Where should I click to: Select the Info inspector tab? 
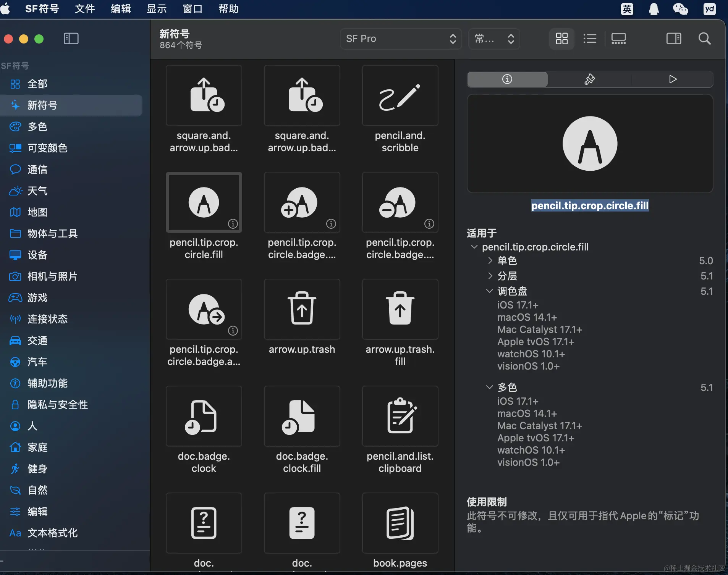pyautogui.click(x=507, y=79)
